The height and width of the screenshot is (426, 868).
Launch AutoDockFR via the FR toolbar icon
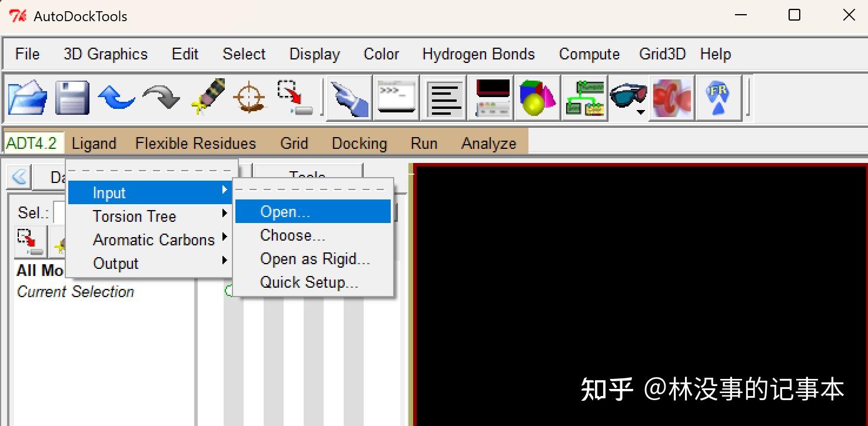pos(719,97)
